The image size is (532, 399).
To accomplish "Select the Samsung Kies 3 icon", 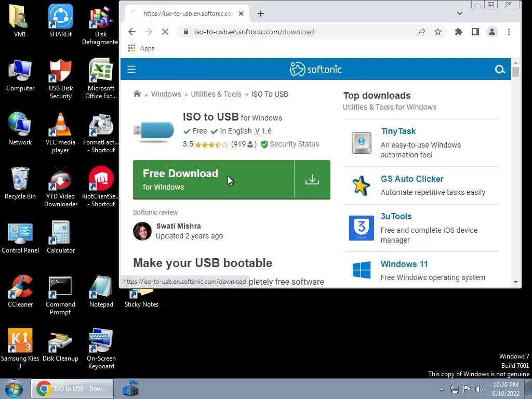I will point(20,349).
